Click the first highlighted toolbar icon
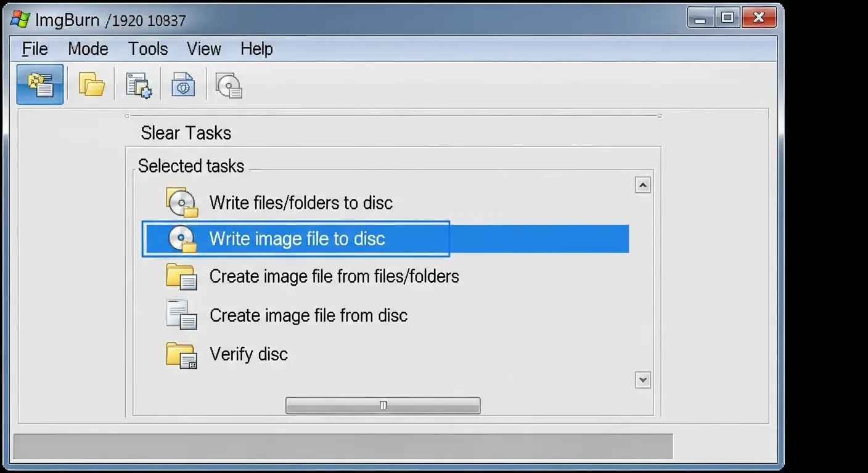868x473 pixels. (40, 84)
